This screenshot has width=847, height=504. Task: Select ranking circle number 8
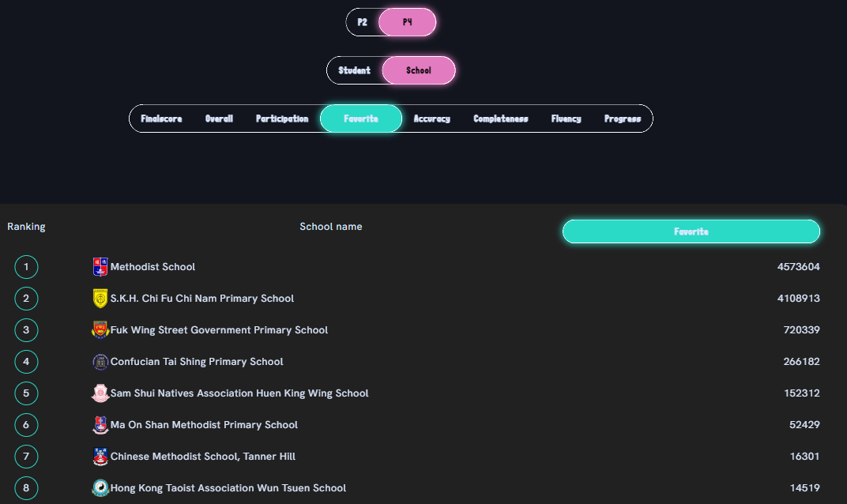[26, 487]
